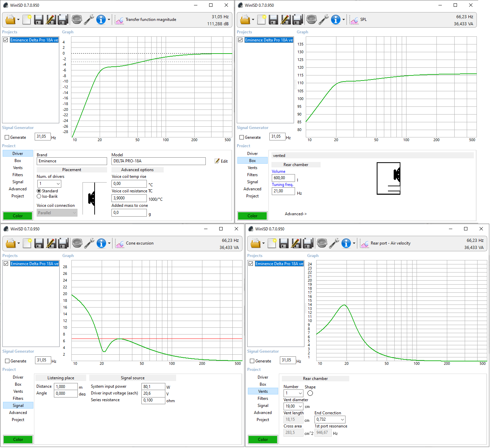The image size is (491, 448).
Task: Open project folder icon in Cone excursion window
Action: point(10,243)
